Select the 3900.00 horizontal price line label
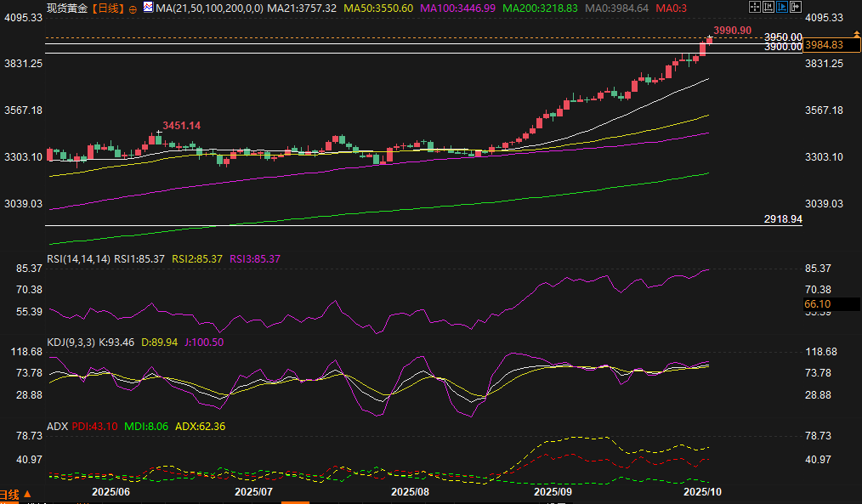The width and height of the screenshot is (862, 504). [783, 48]
